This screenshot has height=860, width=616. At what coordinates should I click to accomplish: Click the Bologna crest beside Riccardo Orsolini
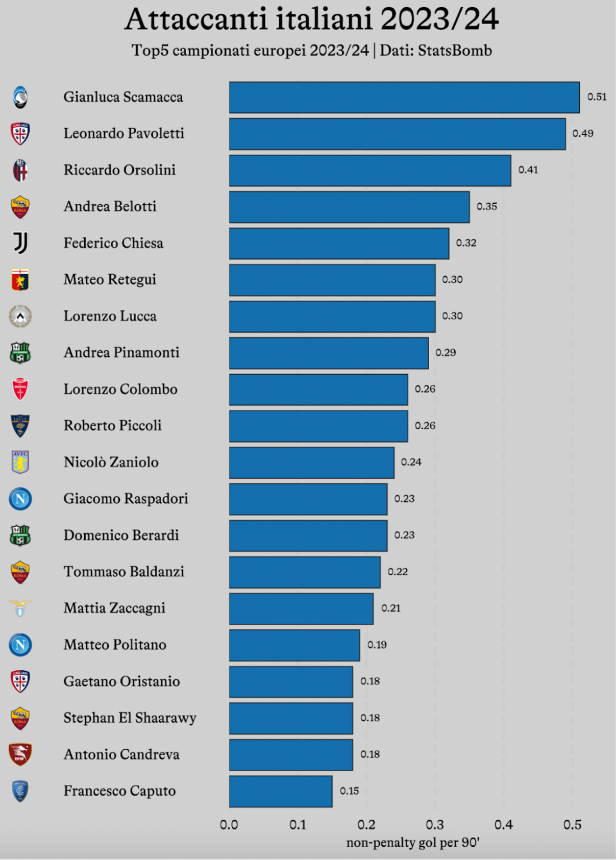tap(20, 170)
